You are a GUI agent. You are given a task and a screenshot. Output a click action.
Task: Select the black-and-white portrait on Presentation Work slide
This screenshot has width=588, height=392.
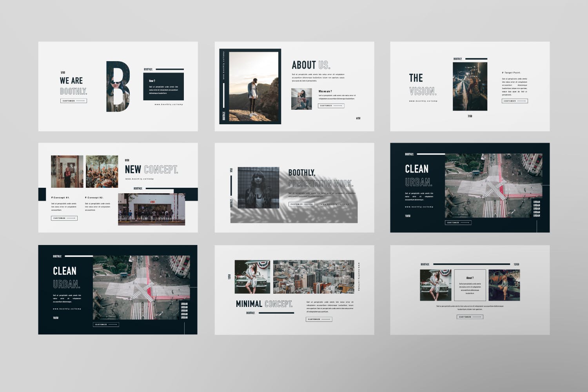[x=258, y=188]
